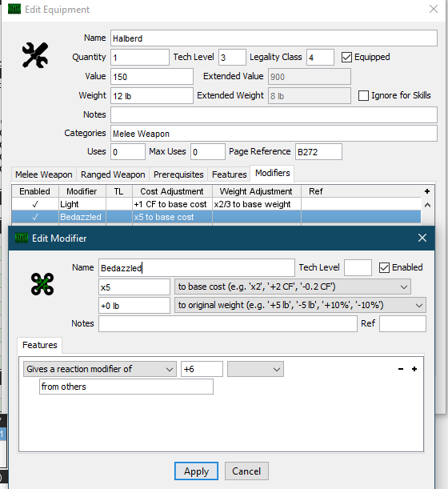Close the Edit Modifier dialog
This screenshot has height=489, width=448.
422,238
